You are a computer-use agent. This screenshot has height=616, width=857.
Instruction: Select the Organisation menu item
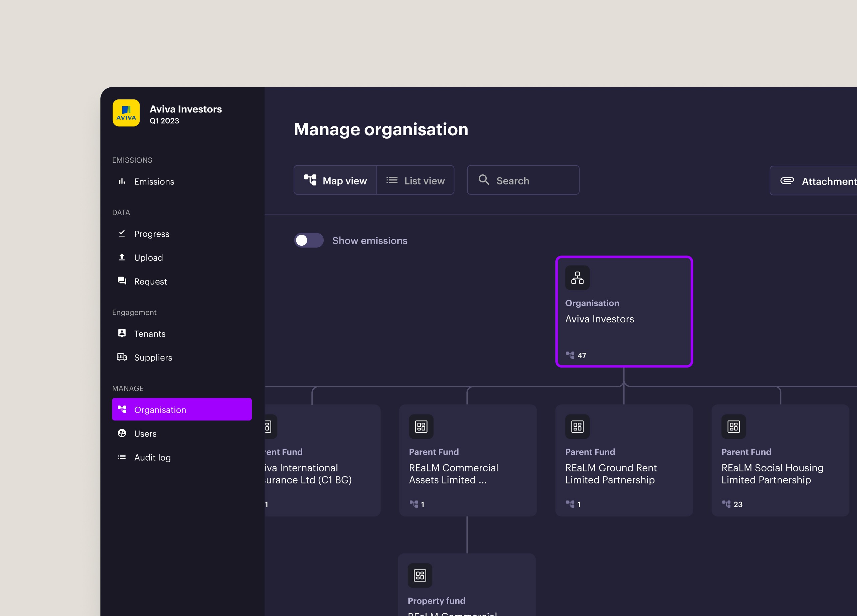tap(182, 409)
